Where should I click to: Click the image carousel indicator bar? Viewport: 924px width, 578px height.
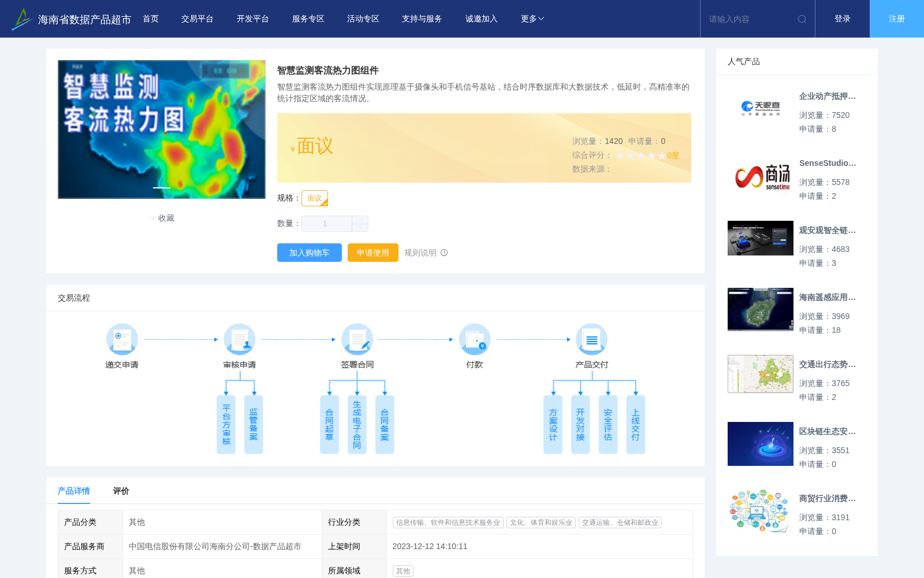click(162, 188)
